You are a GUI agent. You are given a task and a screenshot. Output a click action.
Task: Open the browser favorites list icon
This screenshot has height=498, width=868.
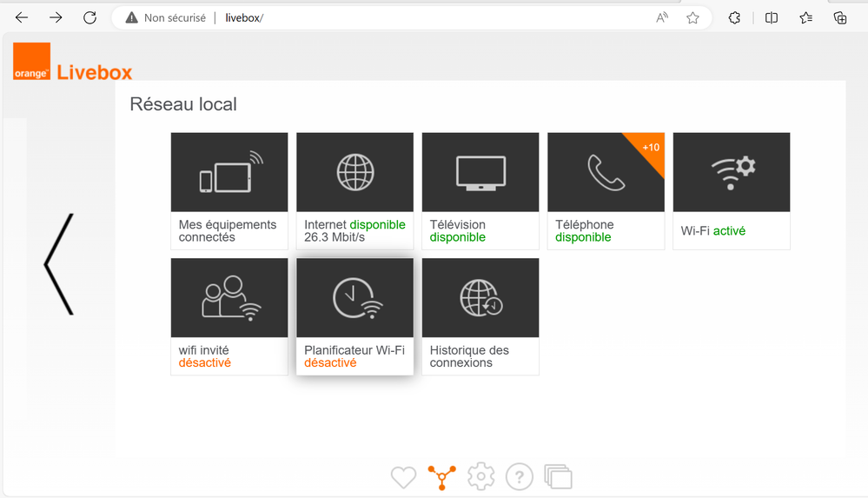coord(806,17)
